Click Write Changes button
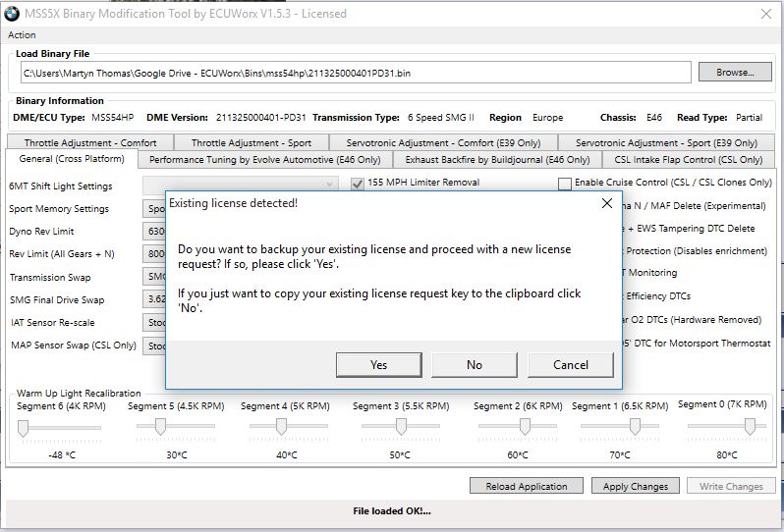This screenshot has height=532, width=784. [x=731, y=486]
